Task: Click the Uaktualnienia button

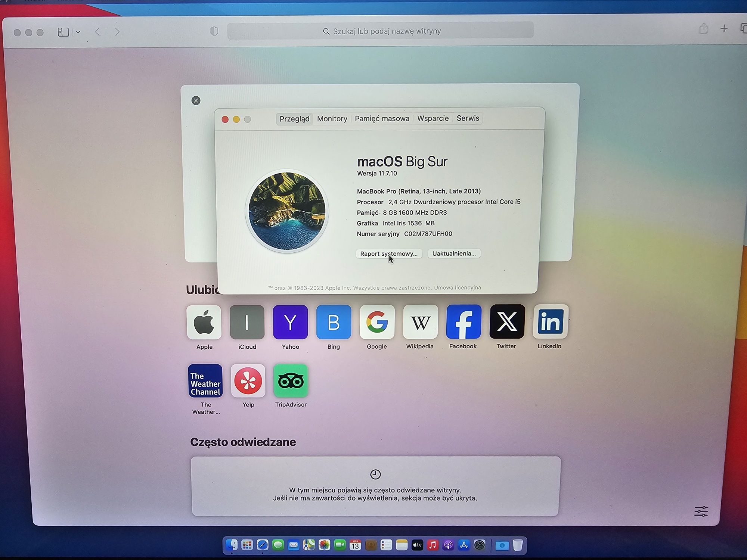Action: pyautogui.click(x=454, y=253)
